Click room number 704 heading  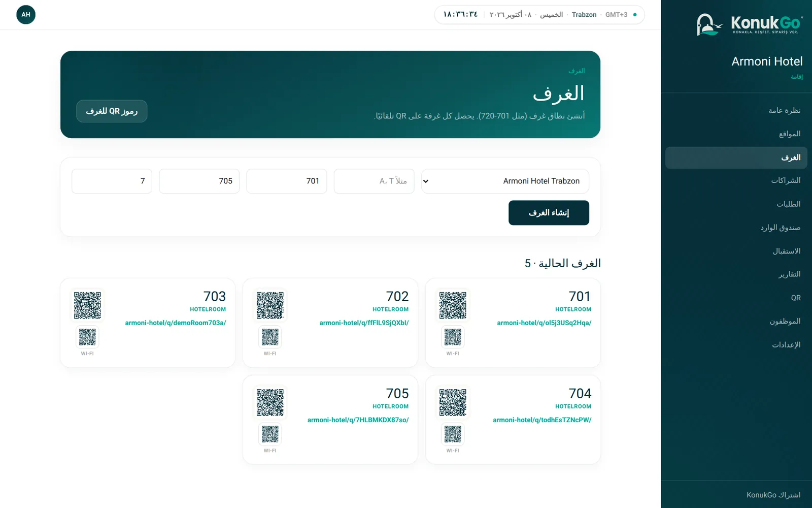point(580,393)
